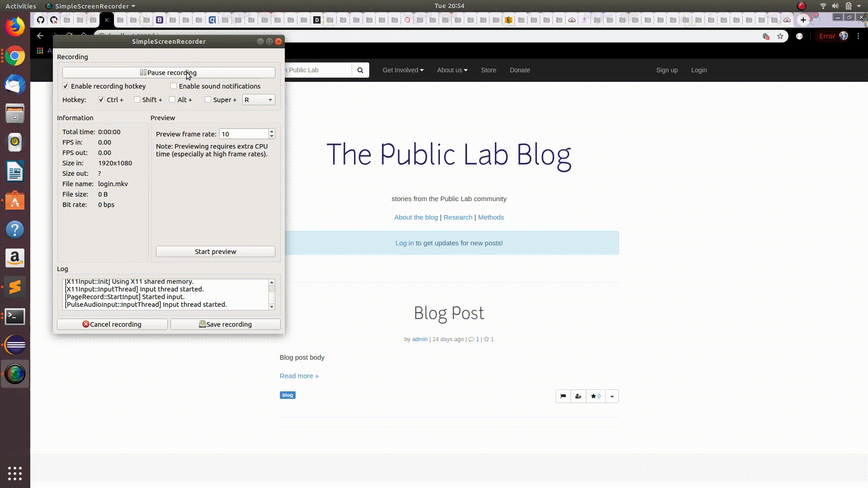Click the flag icon on the blog post
Screen dimensions: 868x488
click(x=563, y=396)
